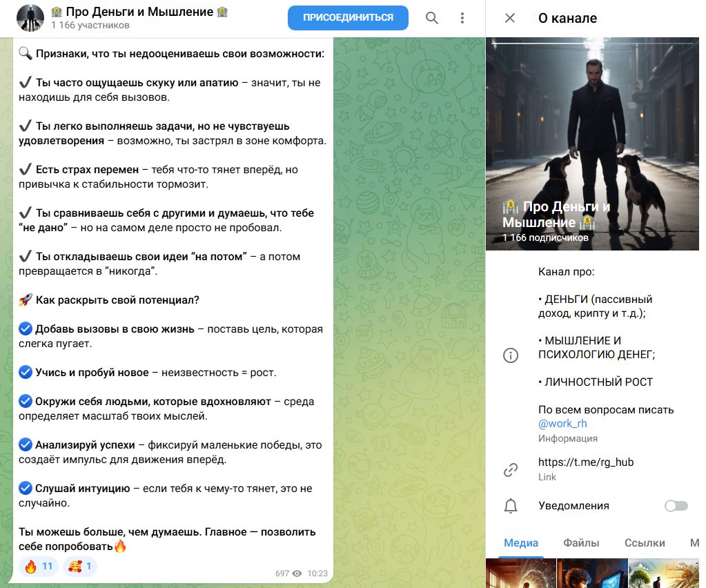Click the chain link icon

(510, 469)
